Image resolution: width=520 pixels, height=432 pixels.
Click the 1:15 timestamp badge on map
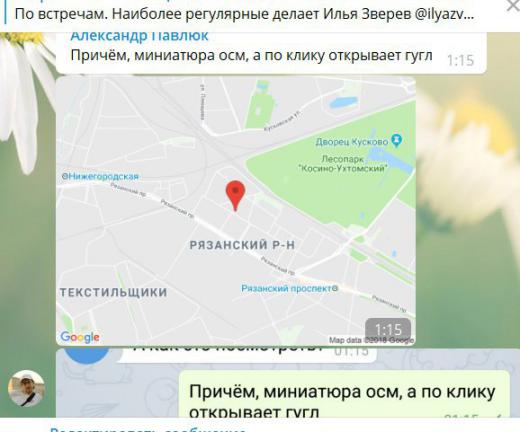pos(388,329)
